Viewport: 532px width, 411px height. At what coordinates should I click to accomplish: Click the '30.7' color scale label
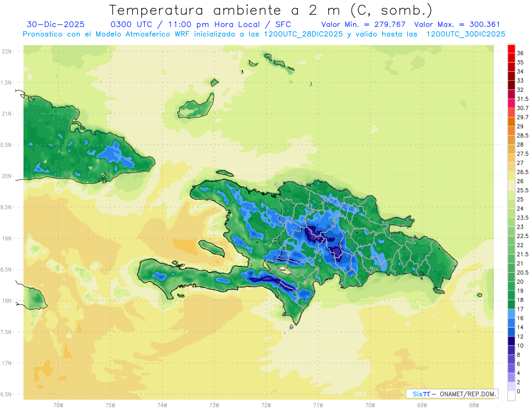pos(523,108)
